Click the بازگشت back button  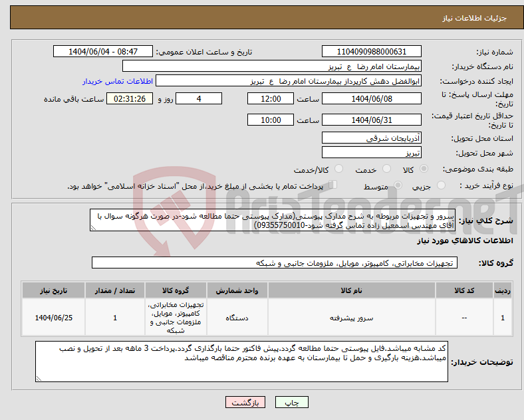coord(245,403)
